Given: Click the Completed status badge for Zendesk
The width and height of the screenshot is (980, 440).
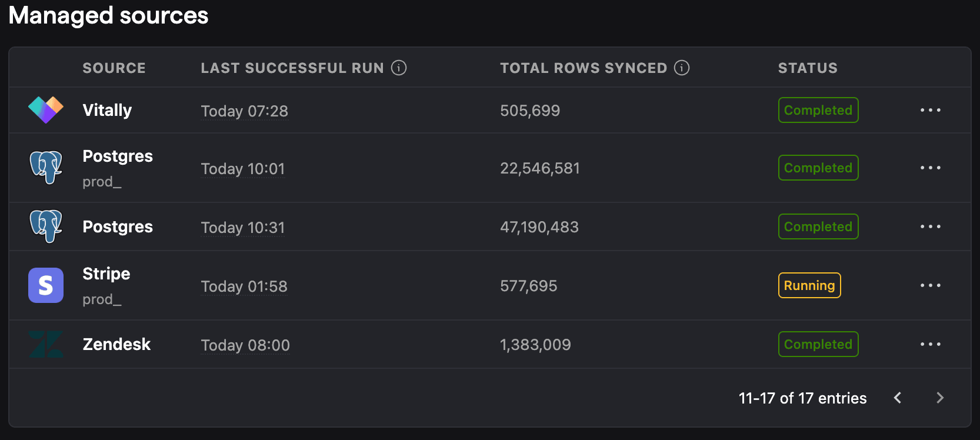Looking at the screenshot, I should 818,344.
